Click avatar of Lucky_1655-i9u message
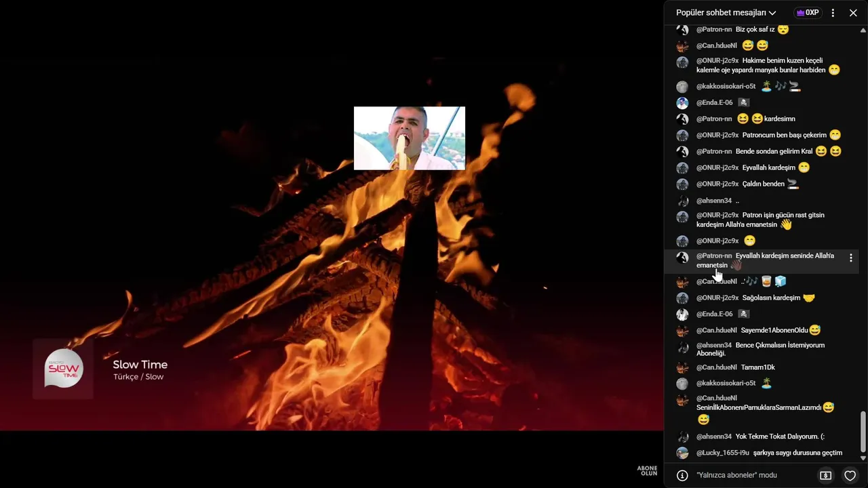The width and height of the screenshot is (868, 488). point(682,453)
